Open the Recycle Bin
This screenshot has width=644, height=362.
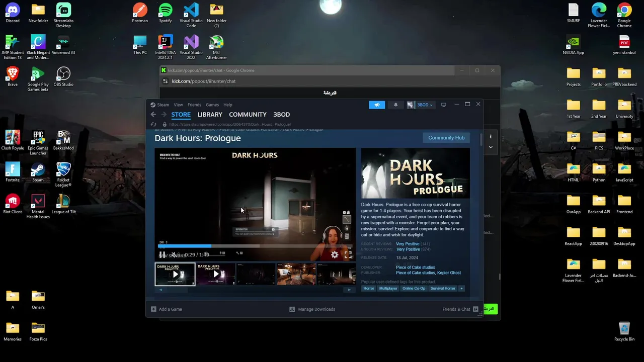click(x=624, y=331)
